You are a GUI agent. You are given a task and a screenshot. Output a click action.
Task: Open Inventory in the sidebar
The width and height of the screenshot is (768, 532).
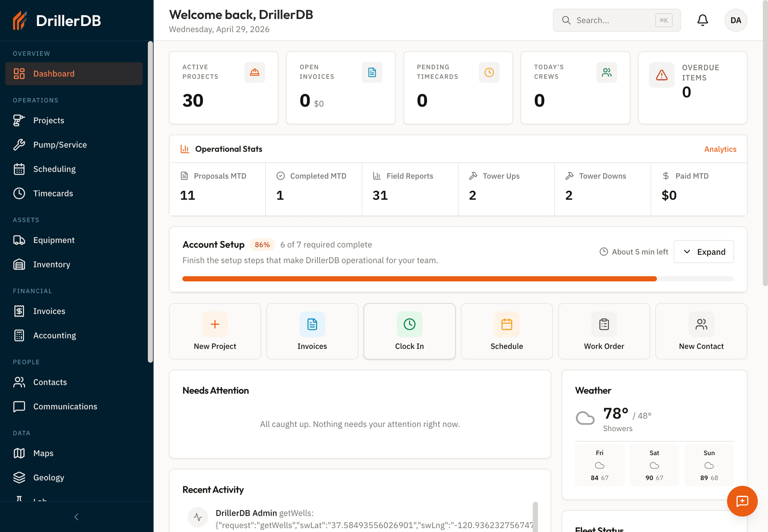tap(74, 264)
